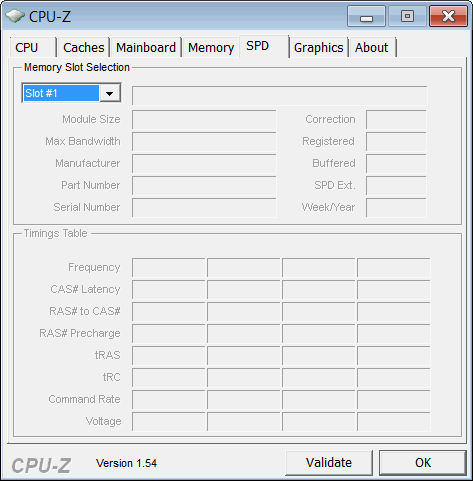The image size is (473, 481).
Task: Minimize the CPU-Z window
Action: [x=366, y=16]
